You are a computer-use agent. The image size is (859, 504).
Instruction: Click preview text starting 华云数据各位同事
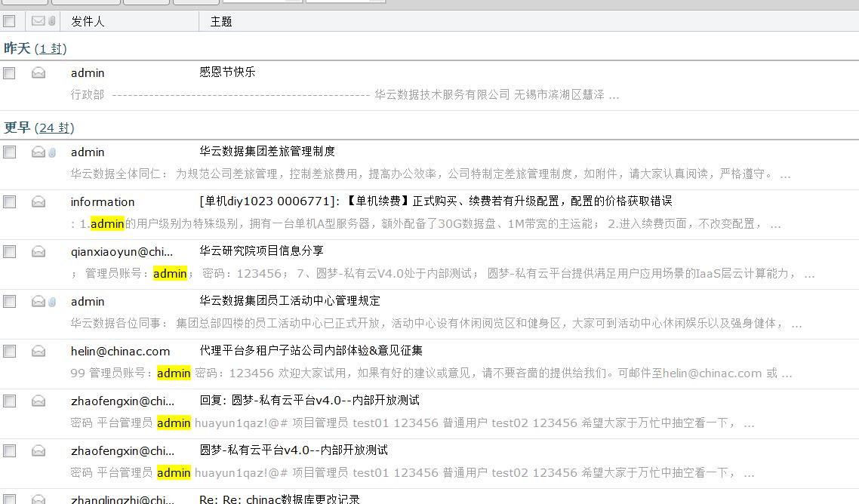436,324
